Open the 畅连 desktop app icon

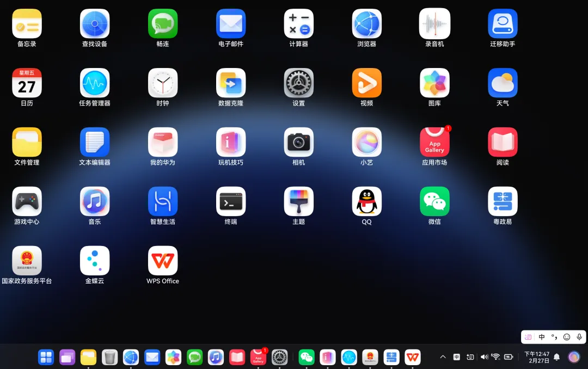click(x=163, y=23)
